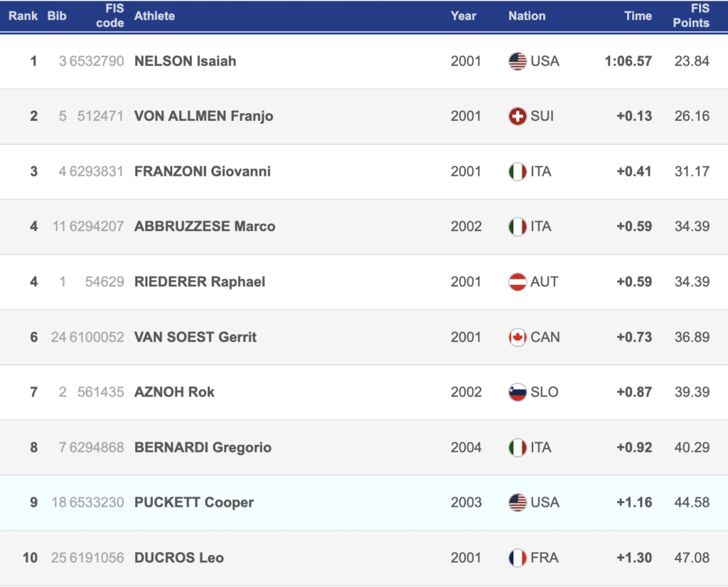
Task: Click the Slovenian flag icon in Aznoh row
Action: [518, 392]
